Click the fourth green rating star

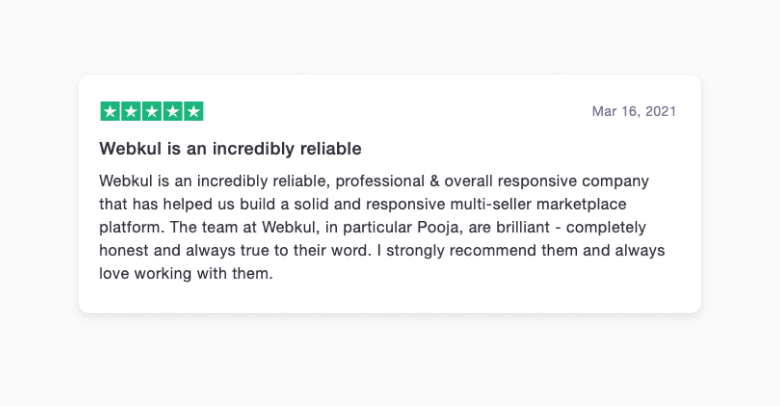pos(173,111)
